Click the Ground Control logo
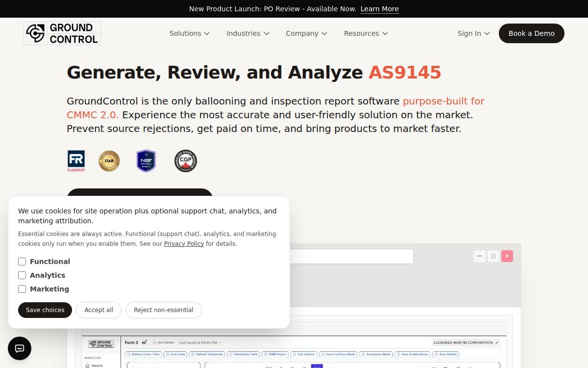The image size is (588, 368). pyautogui.click(x=62, y=33)
